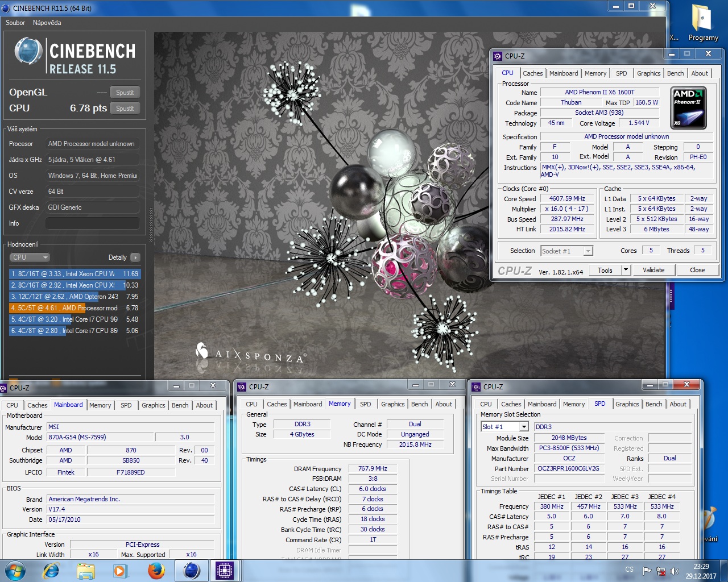Select ranking row 8C/16T @ 3.33 Xeon
The width and height of the screenshot is (728, 582).
(75, 274)
